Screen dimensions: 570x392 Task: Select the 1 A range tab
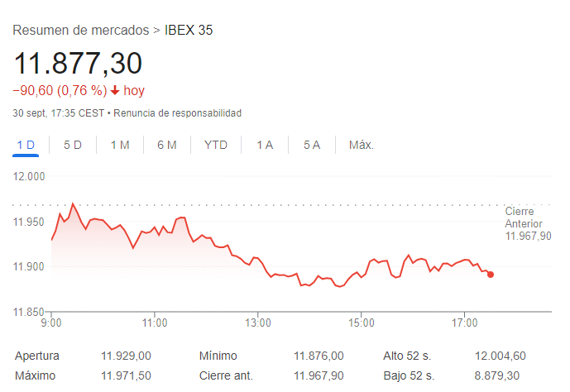tap(265, 146)
